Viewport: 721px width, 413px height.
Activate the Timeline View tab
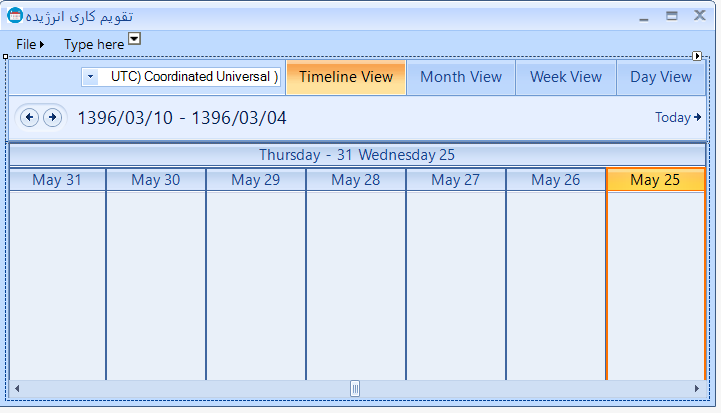(346, 77)
